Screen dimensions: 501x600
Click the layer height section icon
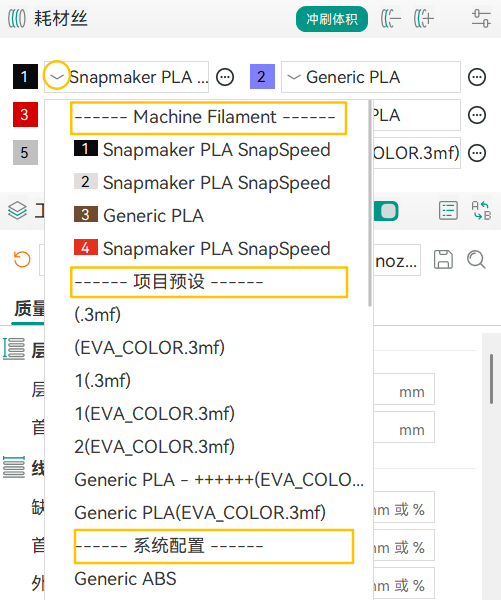point(14,349)
